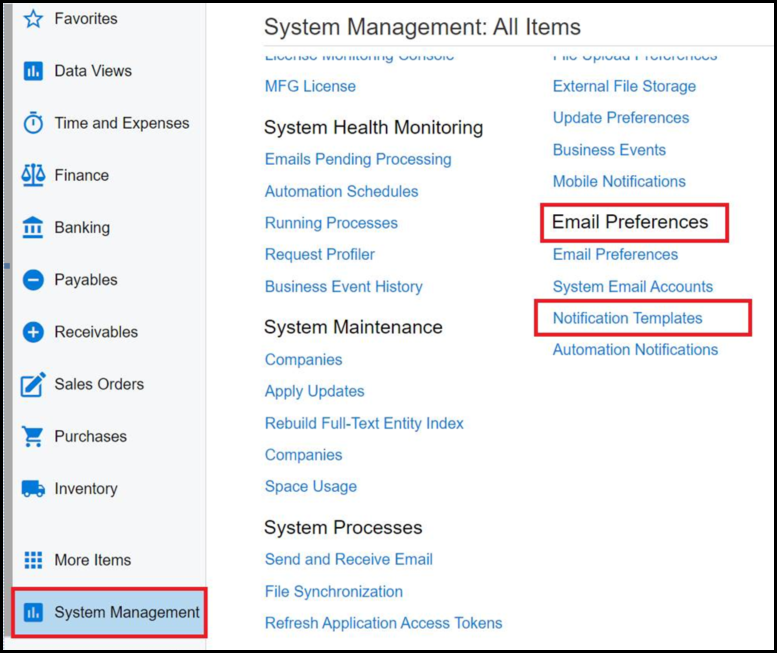Click the Purchases shopping cart icon
The image size is (777, 653).
pyautogui.click(x=33, y=437)
